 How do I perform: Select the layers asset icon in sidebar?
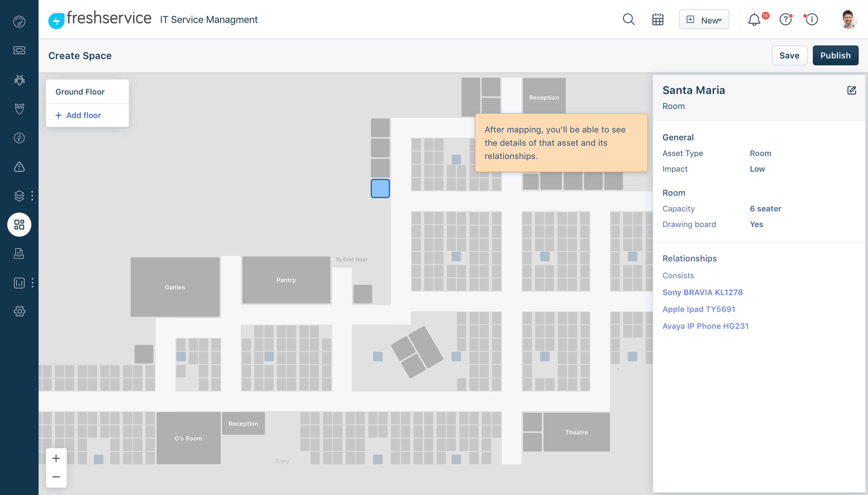(19, 196)
